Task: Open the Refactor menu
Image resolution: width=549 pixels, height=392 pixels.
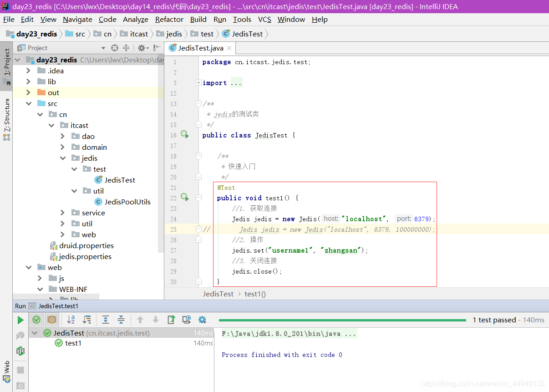Action: (x=169, y=19)
